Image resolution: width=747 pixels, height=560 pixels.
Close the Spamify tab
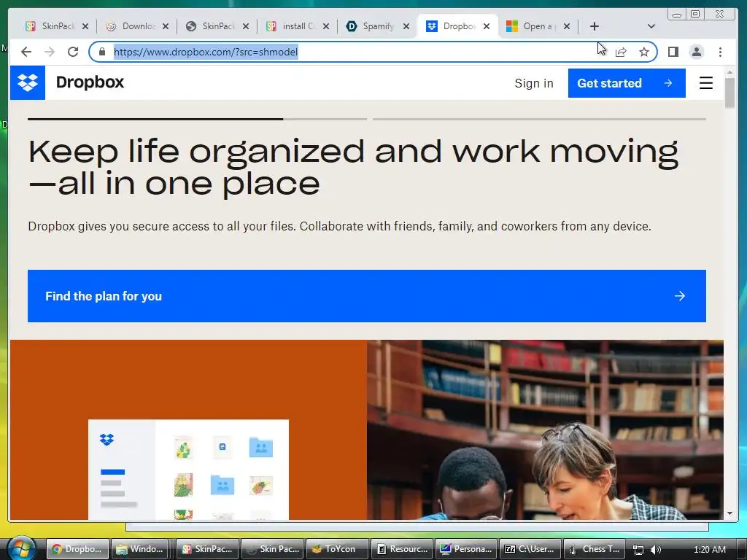coord(406,27)
